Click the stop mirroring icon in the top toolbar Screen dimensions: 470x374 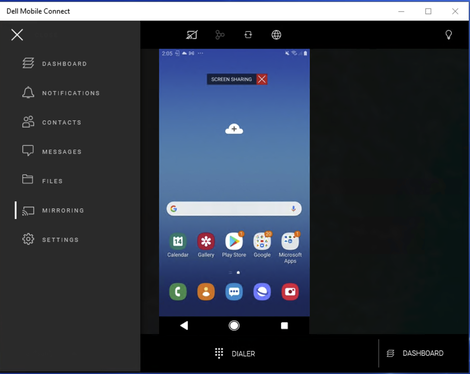click(x=192, y=35)
